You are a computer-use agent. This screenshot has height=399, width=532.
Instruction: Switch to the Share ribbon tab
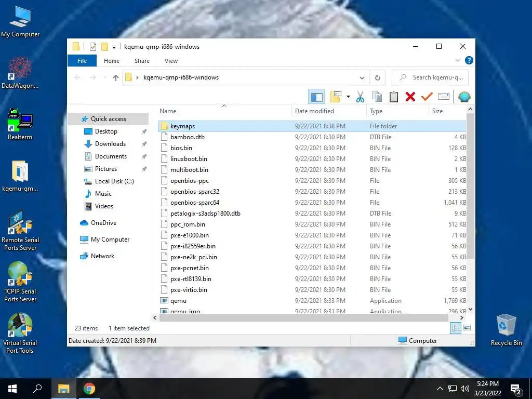tap(142, 61)
